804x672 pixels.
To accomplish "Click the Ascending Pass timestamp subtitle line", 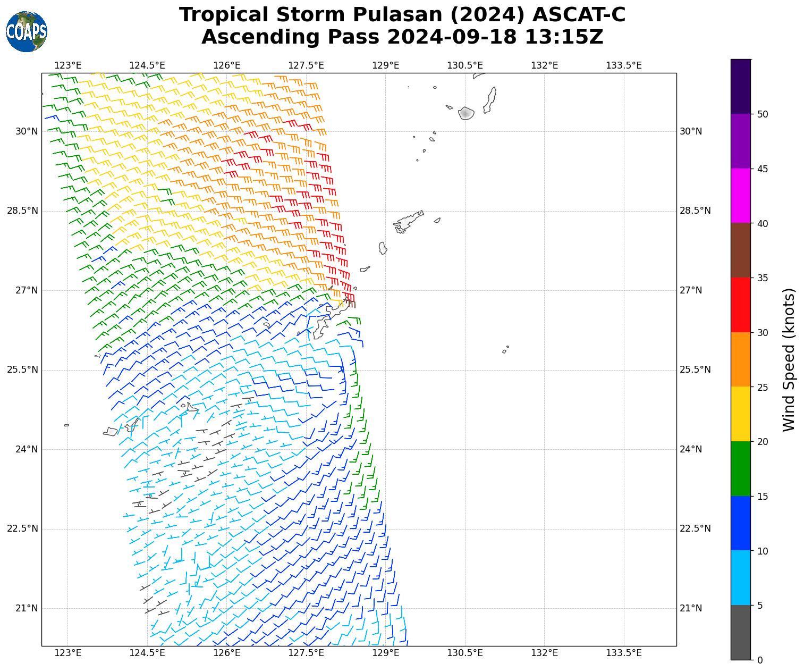I will click(x=402, y=37).
